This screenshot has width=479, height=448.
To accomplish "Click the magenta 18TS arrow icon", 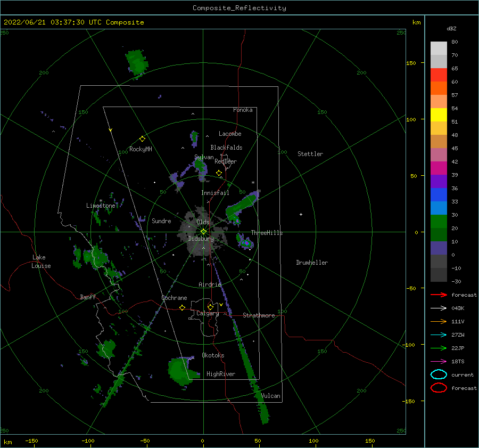I will click(439, 362).
